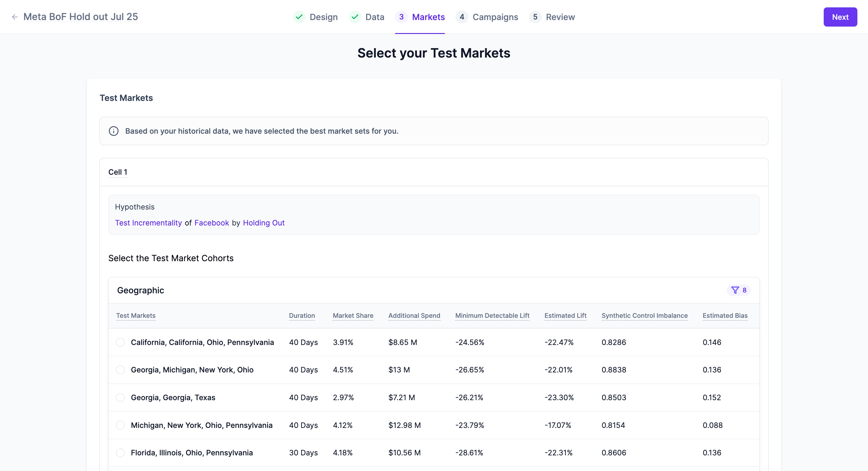
Task: Click the step 3 number badge
Action: tap(401, 17)
